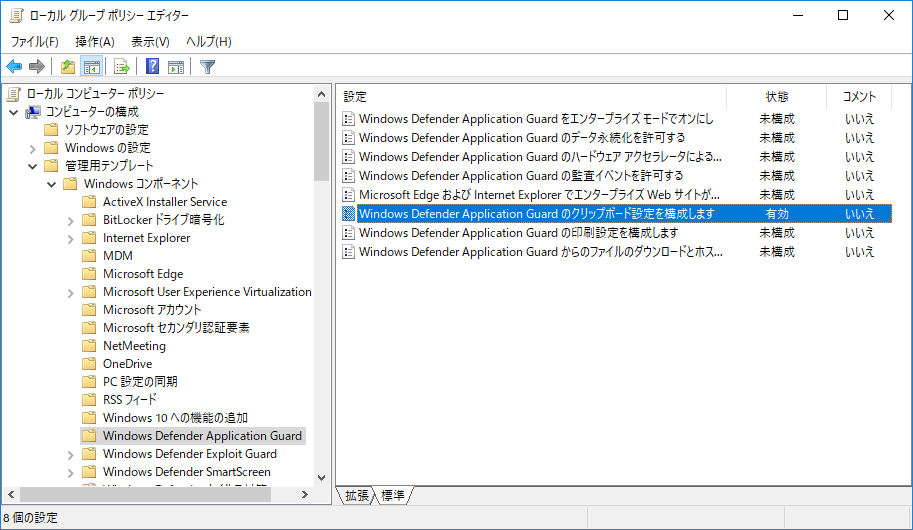Viewport: 913px width, 530px height.
Task: Sort by the 設定 column header
Action: [532, 97]
